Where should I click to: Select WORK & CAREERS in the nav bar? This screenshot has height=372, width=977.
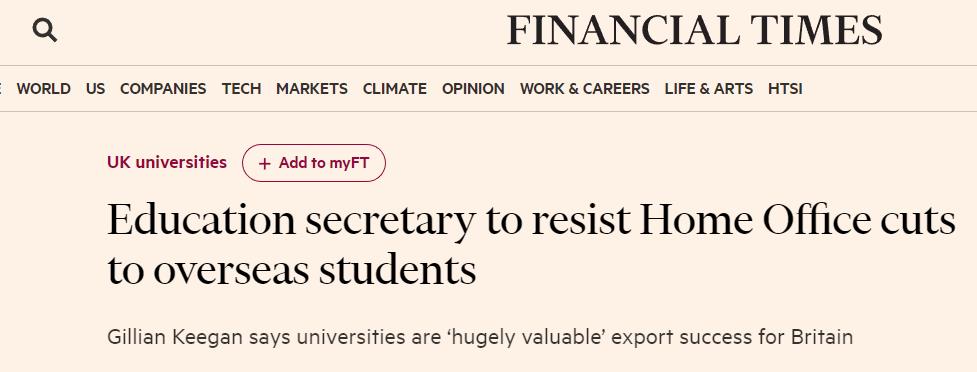tap(584, 89)
